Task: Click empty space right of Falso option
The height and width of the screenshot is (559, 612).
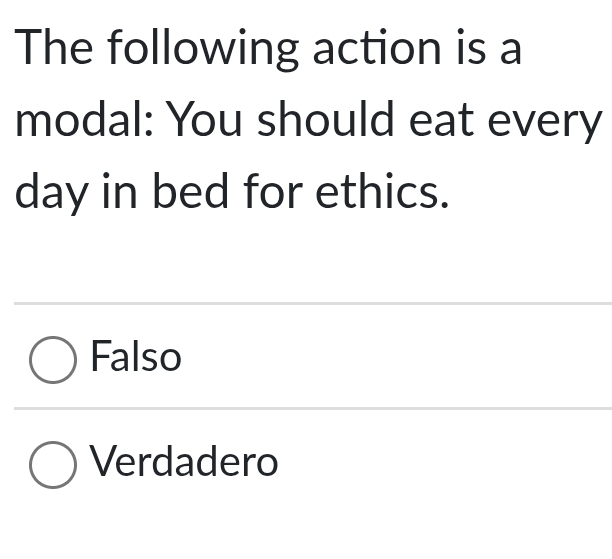Action: tap(400, 358)
